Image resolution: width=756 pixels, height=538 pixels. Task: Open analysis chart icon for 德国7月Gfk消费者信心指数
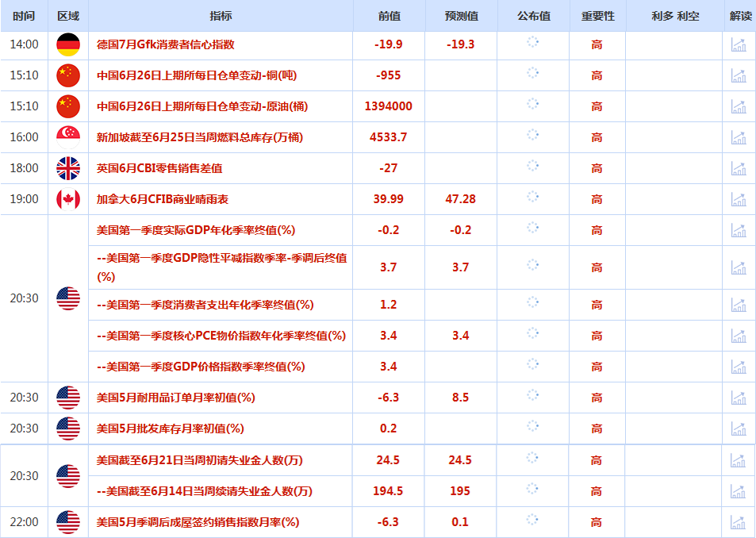(x=739, y=44)
